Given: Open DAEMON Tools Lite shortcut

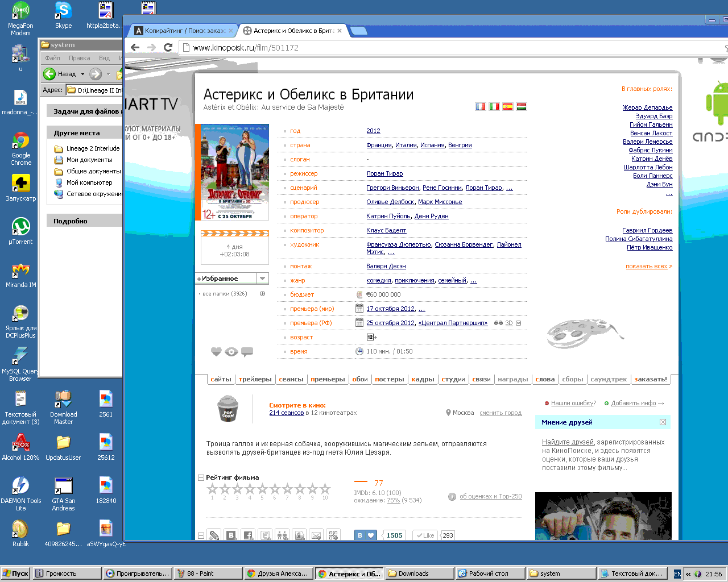Looking at the screenshot, I should pos(21,493).
